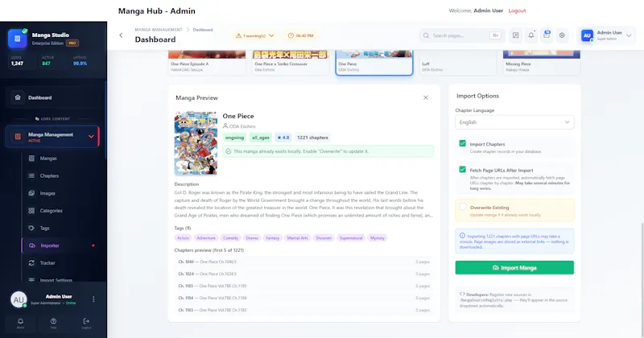Click the ongoing status badge
Viewport: 644px width, 338px height.
click(x=234, y=138)
